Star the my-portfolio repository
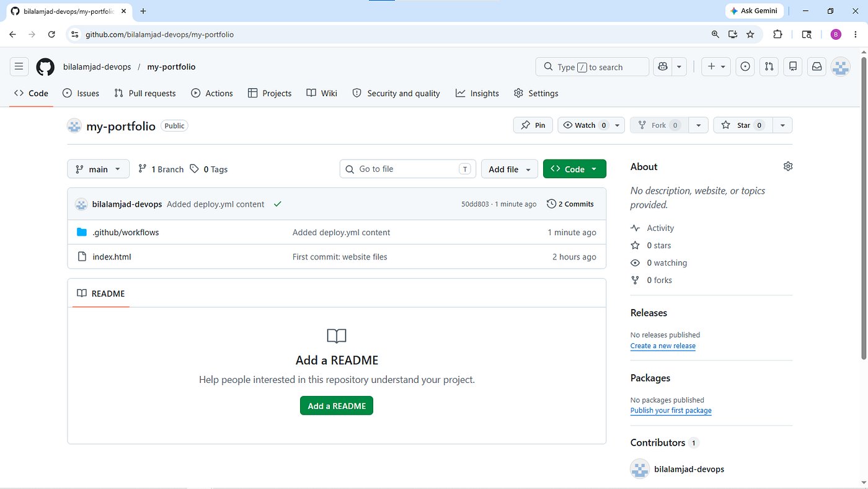Image resolution: width=868 pixels, height=489 pixels. [742, 125]
